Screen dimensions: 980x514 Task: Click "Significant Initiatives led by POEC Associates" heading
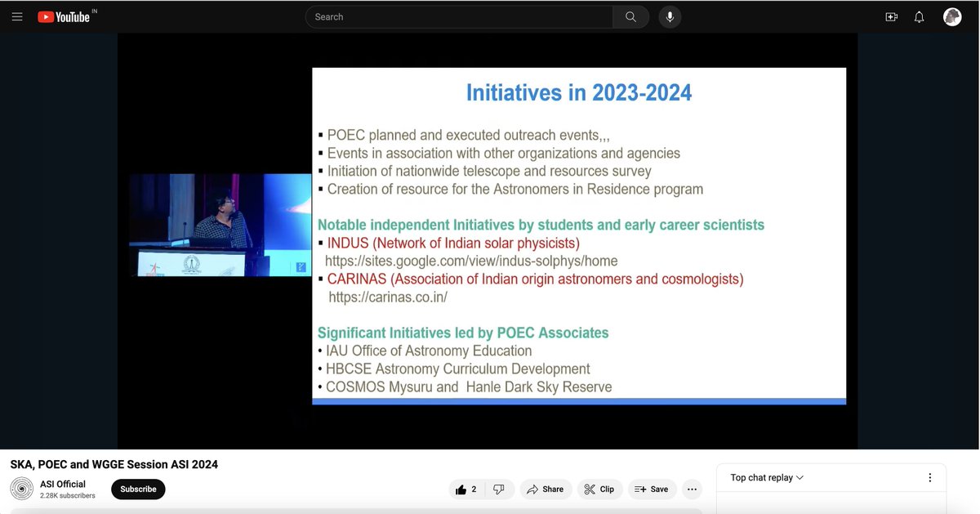(x=463, y=333)
